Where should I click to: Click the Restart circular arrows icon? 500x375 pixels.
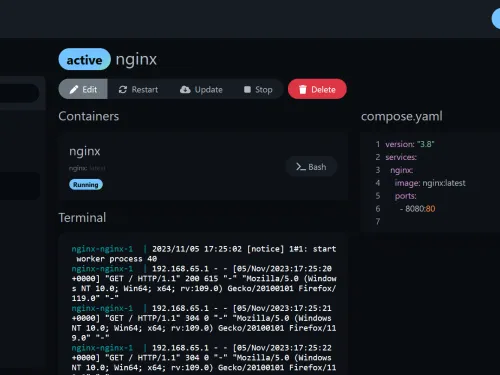click(x=123, y=89)
